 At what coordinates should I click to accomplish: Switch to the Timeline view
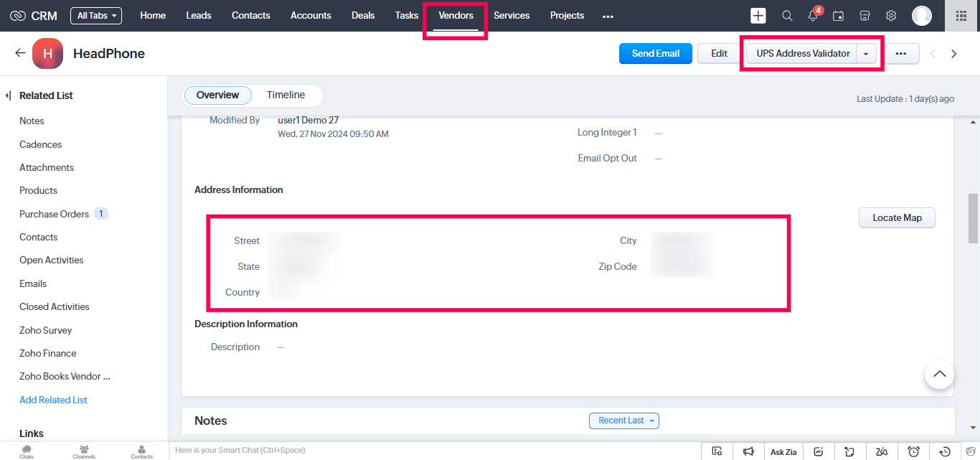click(x=286, y=95)
